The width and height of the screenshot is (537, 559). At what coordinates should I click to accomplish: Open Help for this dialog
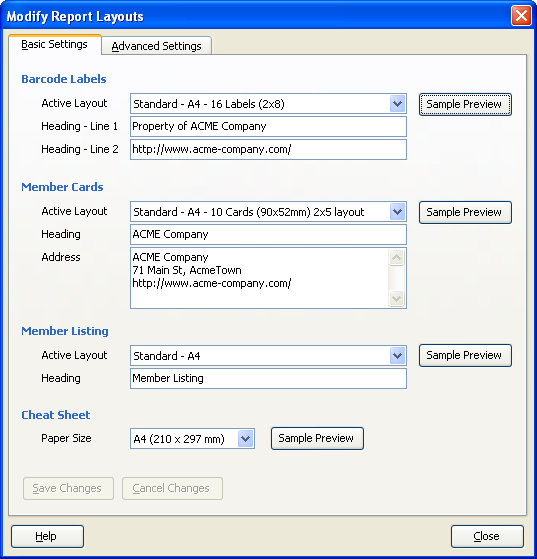coord(47,536)
